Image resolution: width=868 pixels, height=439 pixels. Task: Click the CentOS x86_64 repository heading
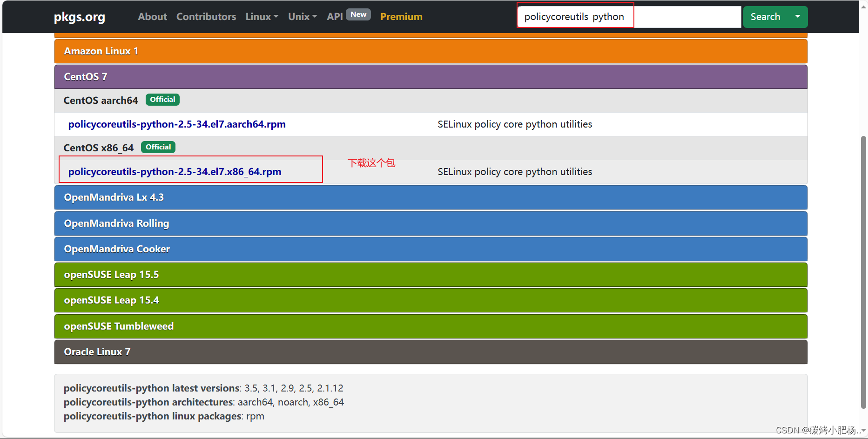tap(99, 148)
